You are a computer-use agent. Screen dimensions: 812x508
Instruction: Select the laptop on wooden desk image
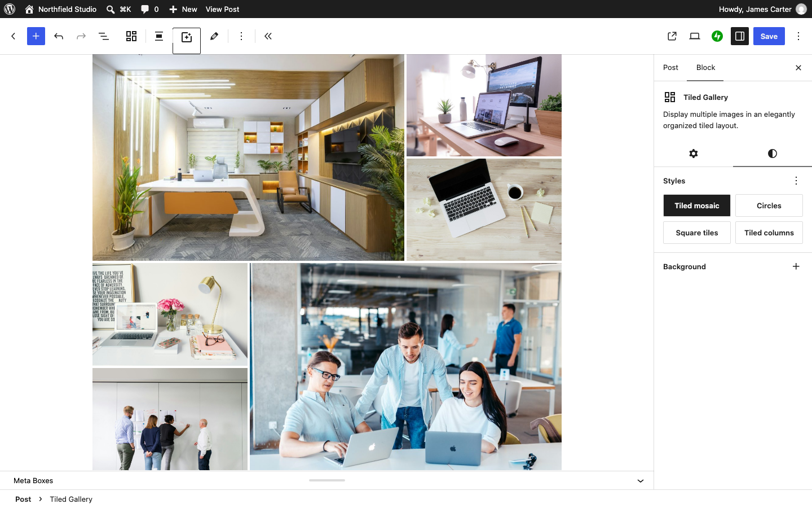[484, 209]
